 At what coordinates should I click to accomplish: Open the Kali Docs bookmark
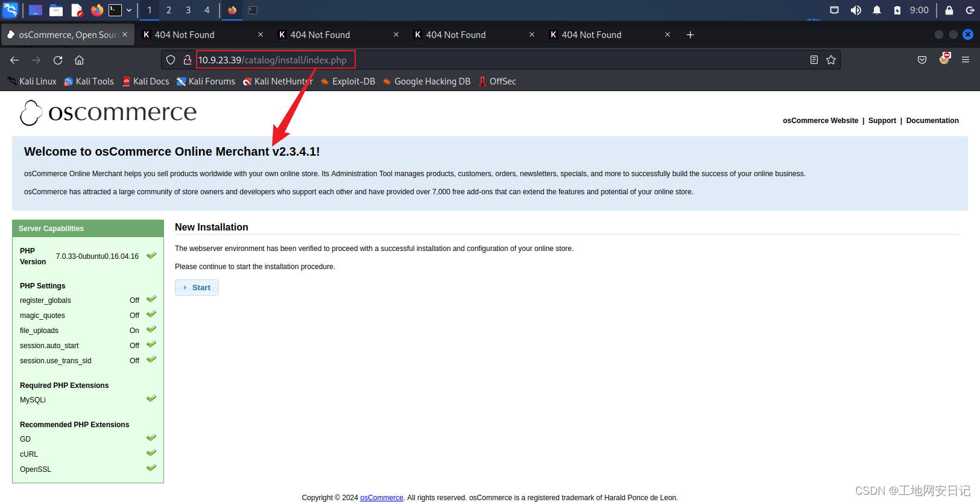pyautogui.click(x=145, y=81)
